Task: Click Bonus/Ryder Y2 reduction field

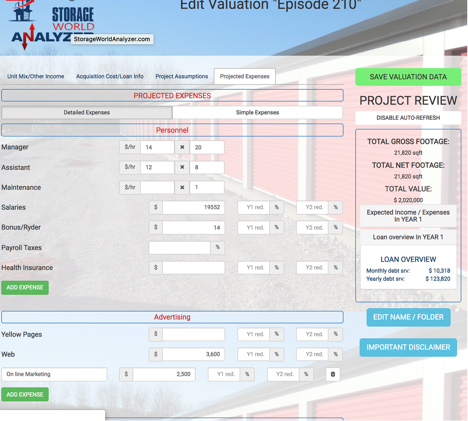Action: click(x=313, y=227)
